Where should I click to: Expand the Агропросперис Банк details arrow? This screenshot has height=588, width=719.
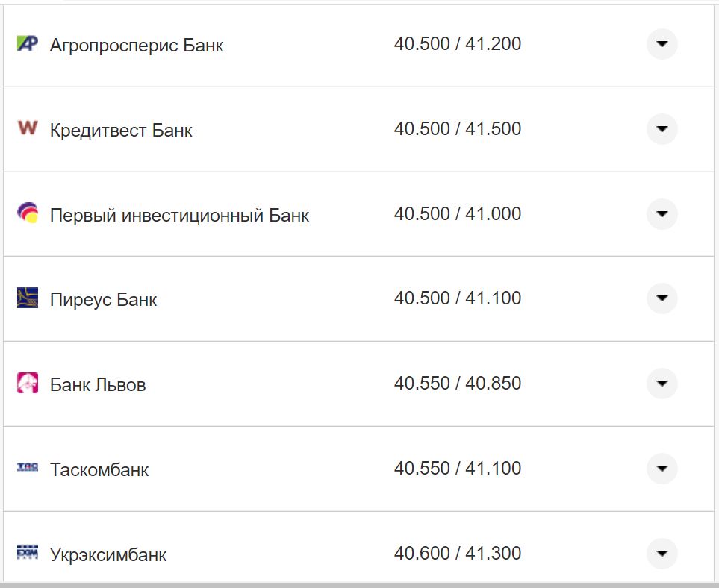[662, 44]
